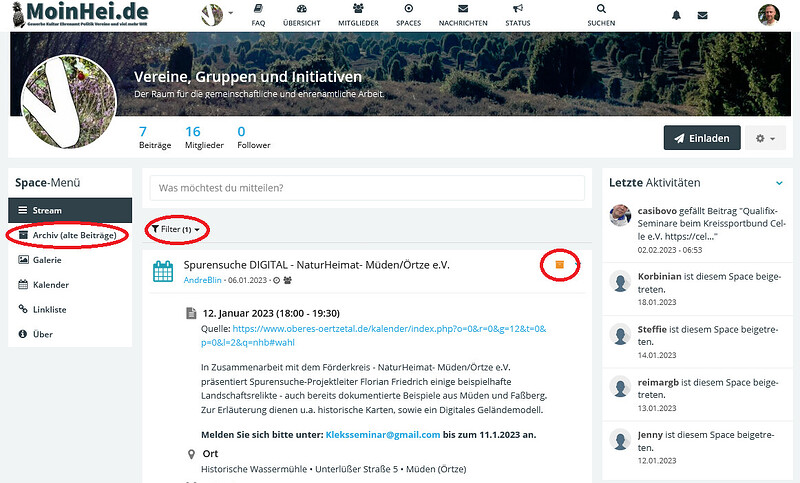The width and height of the screenshot is (800, 483).
Task: Open reimargb joined-space activity
Action: 697,395
